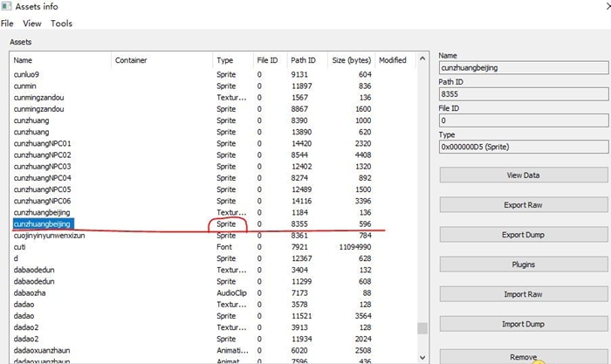Image resolution: width=611 pixels, height=364 pixels.
Task: Click the Path ID column header
Action: (303, 60)
